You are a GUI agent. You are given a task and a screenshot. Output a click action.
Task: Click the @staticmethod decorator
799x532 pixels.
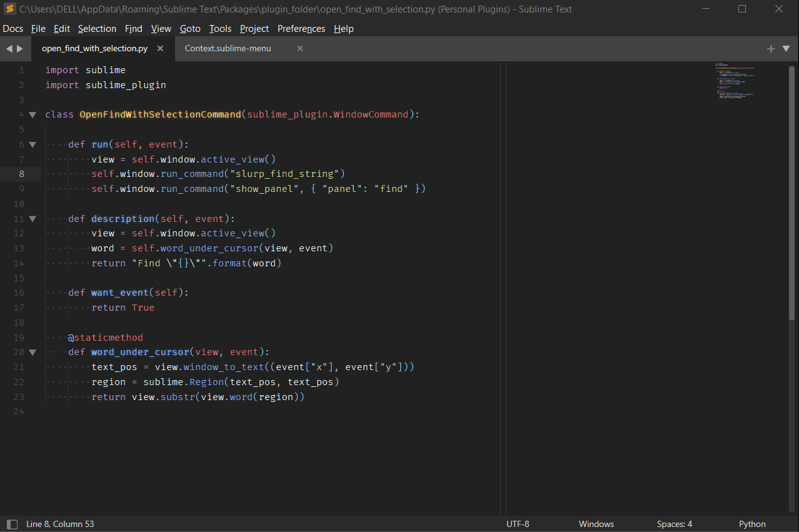pyautogui.click(x=106, y=338)
